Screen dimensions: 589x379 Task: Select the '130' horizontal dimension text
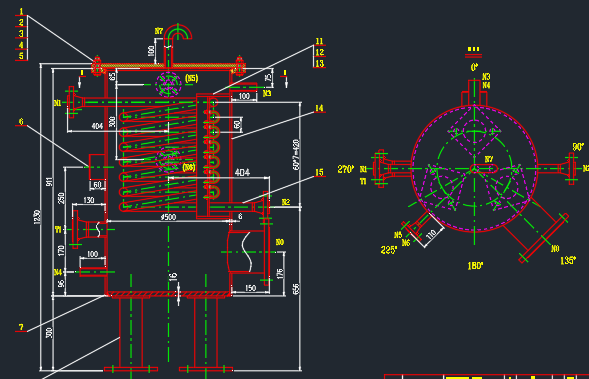coord(89,200)
